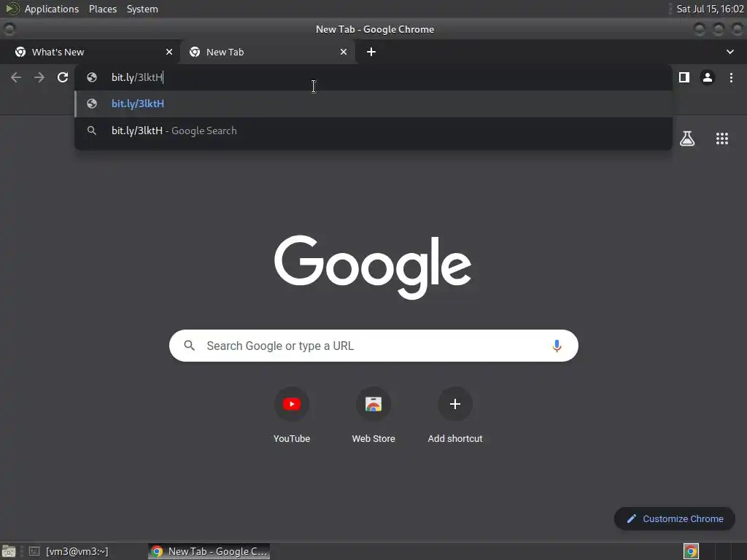This screenshot has height=560, width=747.
Task: Open a new tab with plus button
Action: point(371,52)
